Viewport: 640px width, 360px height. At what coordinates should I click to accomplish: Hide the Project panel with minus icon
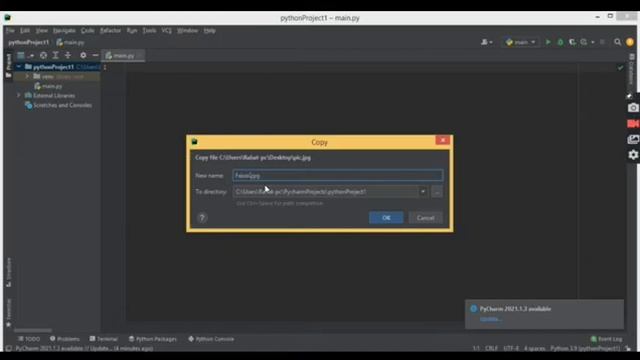click(95, 56)
